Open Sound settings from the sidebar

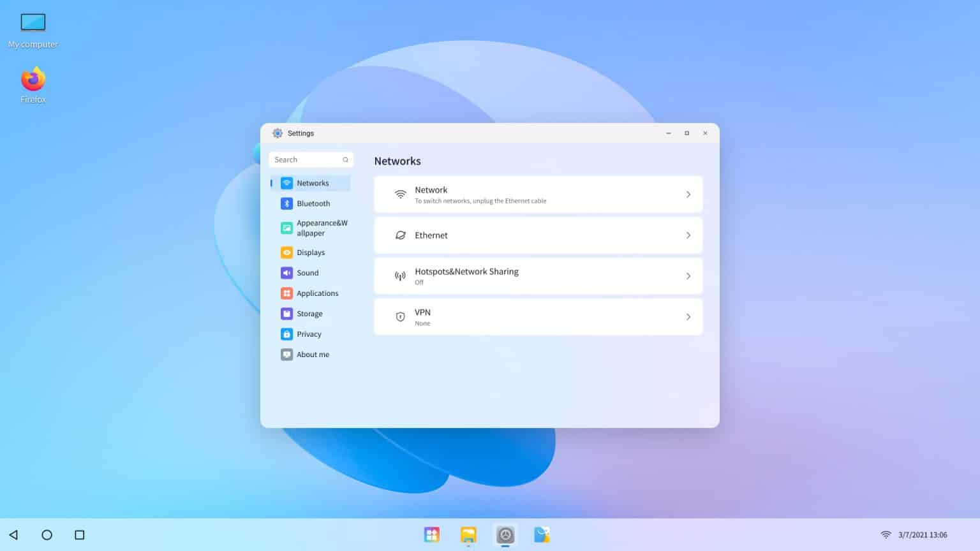click(308, 272)
